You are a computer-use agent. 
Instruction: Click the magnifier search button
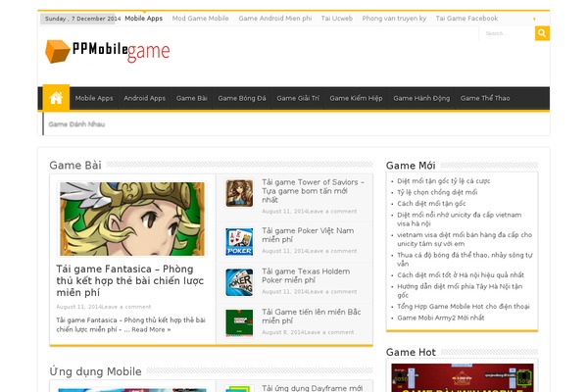pos(542,33)
